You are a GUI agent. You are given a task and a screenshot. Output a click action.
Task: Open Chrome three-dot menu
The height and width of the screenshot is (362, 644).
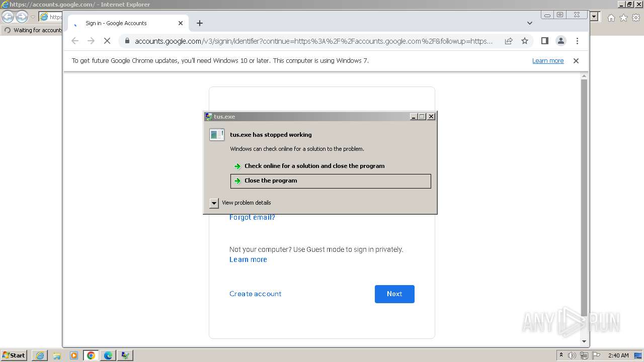tap(577, 41)
